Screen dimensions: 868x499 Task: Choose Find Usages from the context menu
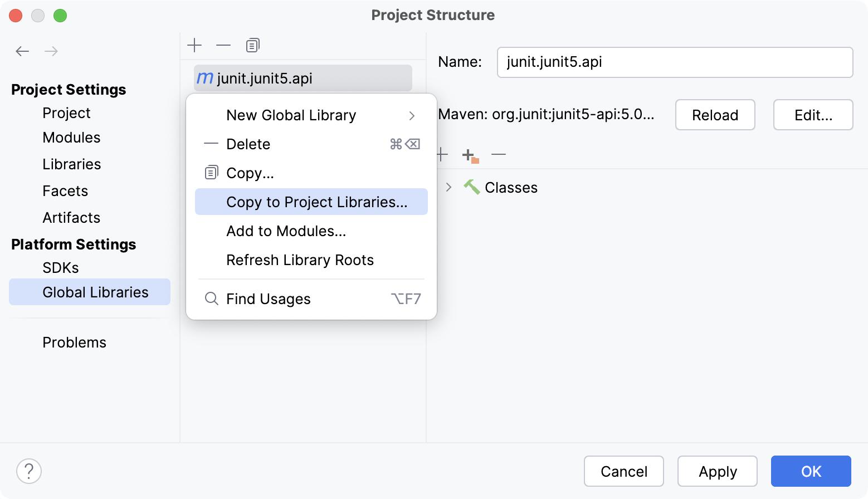click(268, 299)
